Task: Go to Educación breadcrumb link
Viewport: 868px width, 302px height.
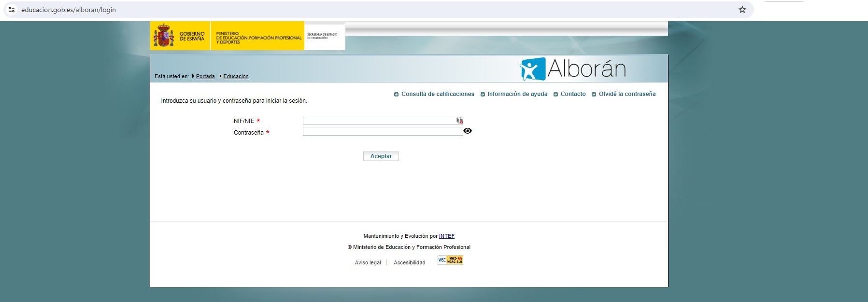Action: click(x=236, y=76)
